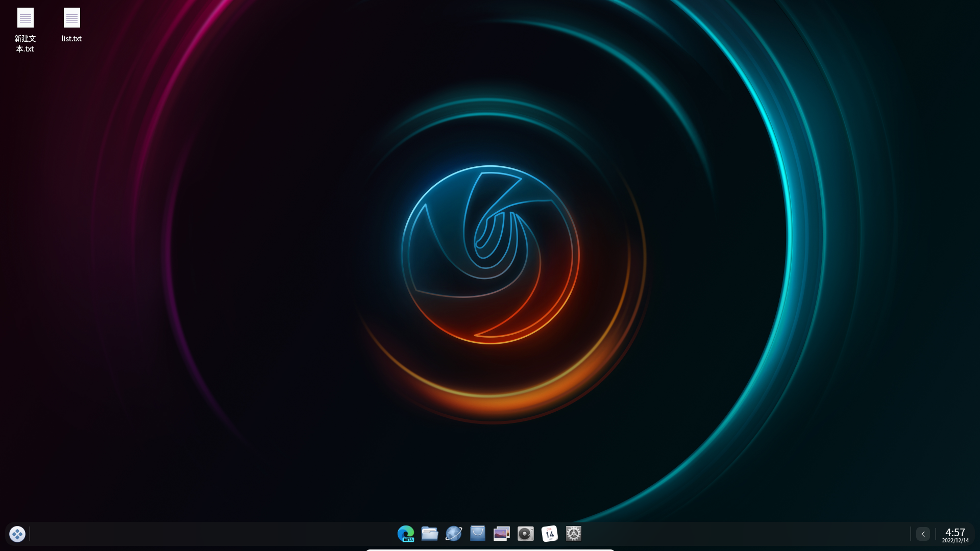Click the list.txt filename label
This screenshot has width=980, height=551.
[71, 39]
